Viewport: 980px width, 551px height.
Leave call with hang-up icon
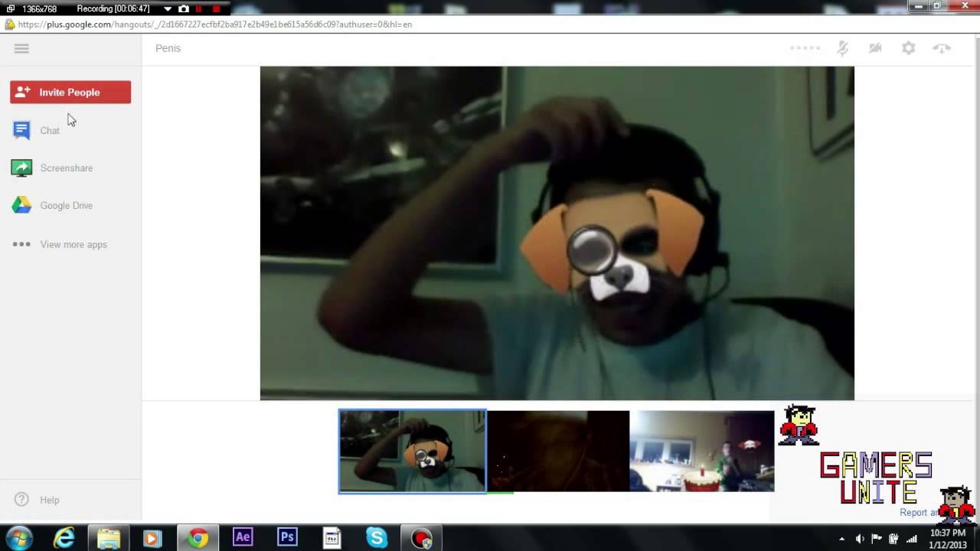(x=941, y=48)
